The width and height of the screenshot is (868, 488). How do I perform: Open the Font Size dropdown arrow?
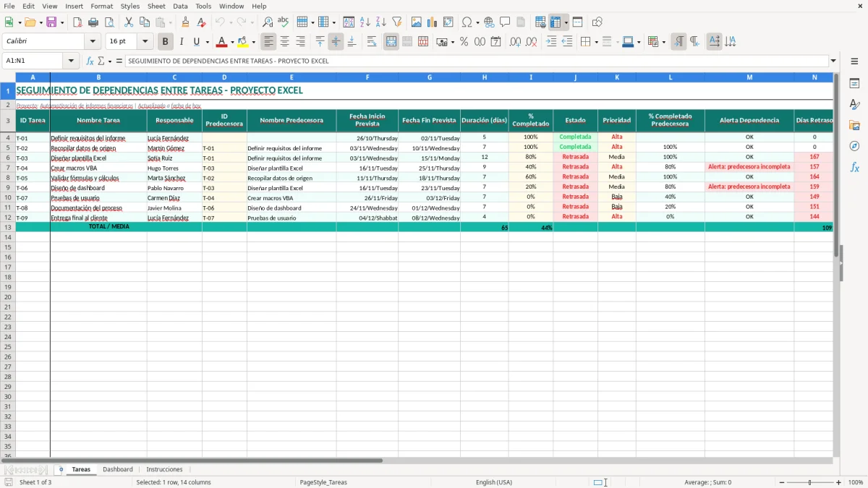[x=145, y=42]
